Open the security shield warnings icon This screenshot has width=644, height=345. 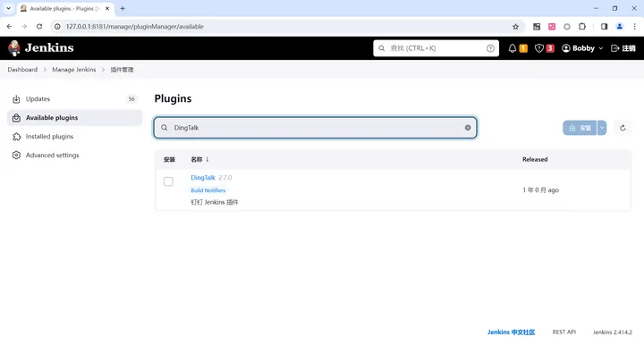(538, 48)
